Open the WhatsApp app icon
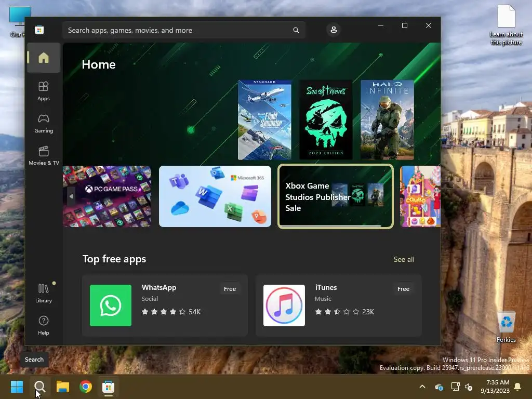The height and width of the screenshot is (399, 532). (111, 305)
